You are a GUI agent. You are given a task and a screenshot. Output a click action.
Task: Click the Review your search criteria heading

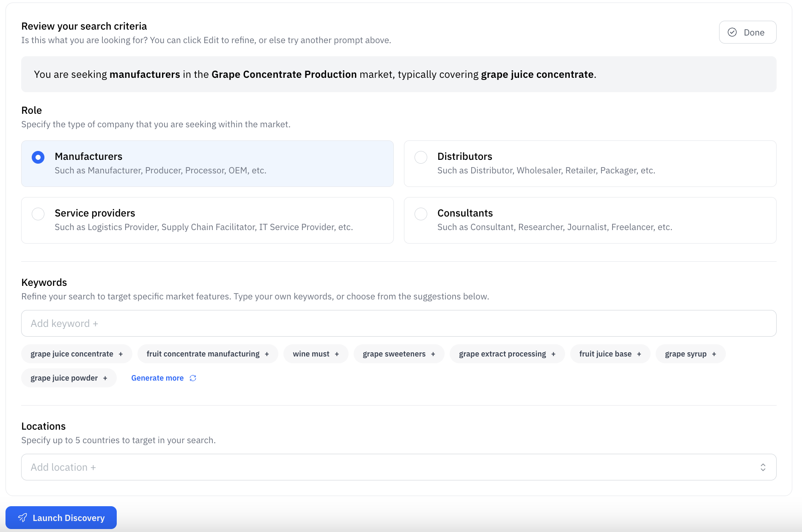84,26
